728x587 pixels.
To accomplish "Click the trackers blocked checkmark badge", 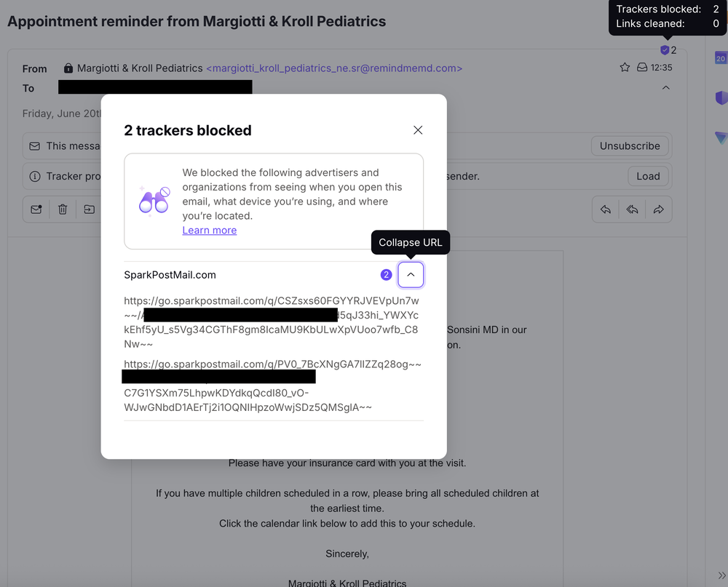I will [665, 49].
